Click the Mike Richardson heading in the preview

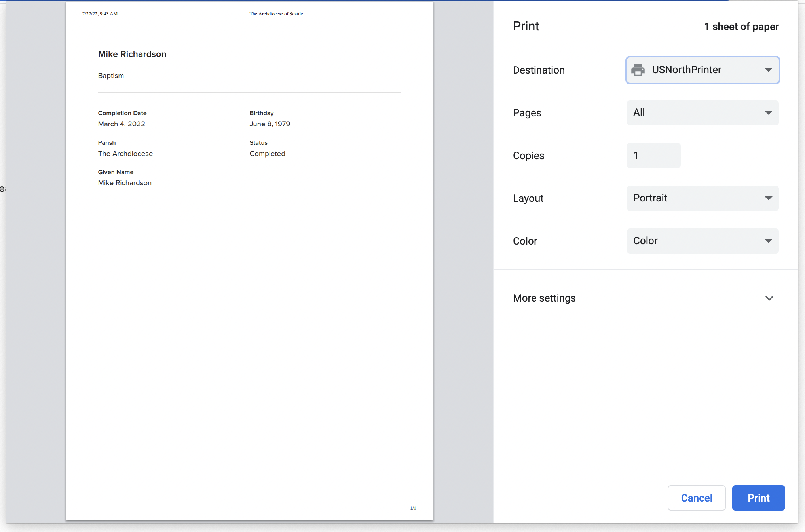(132, 54)
